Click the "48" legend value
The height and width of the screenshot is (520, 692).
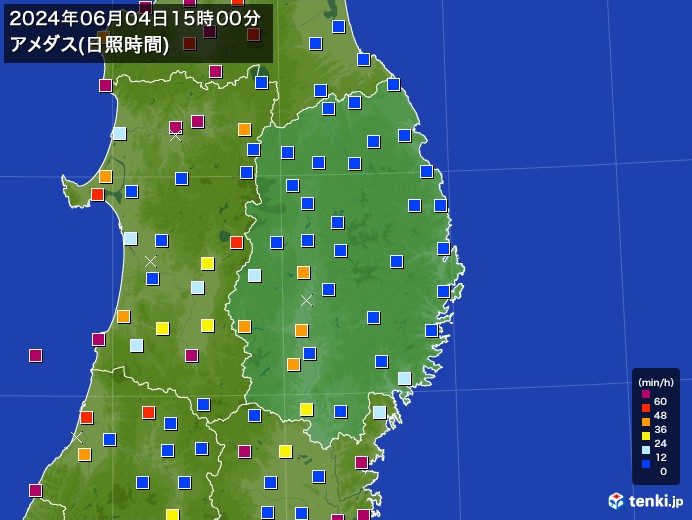[x=660, y=415]
